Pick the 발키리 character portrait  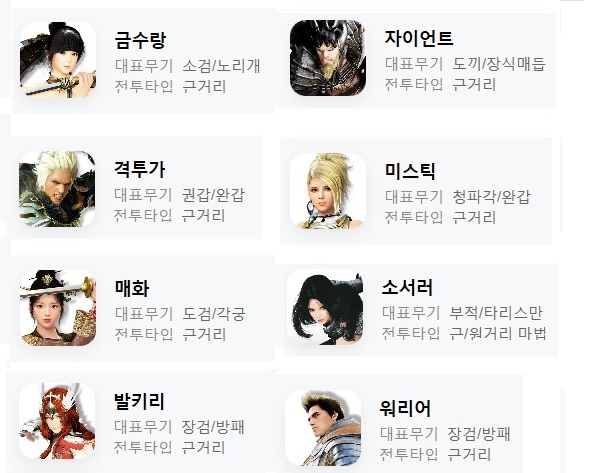pyautogui.click(x=57, y=421)
